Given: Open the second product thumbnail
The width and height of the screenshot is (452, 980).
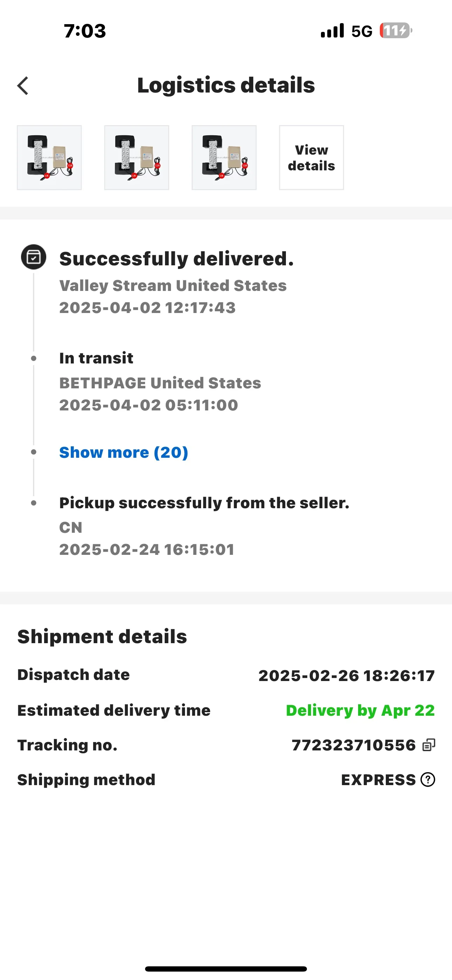Looking at the screenshot, I should pos(137,157).
